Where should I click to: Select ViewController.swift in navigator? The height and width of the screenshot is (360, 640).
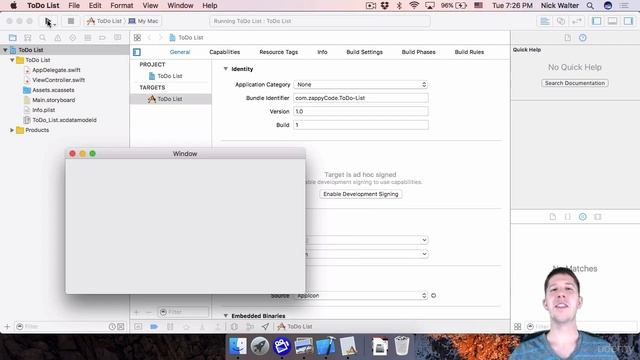click(x=58, y=80)
